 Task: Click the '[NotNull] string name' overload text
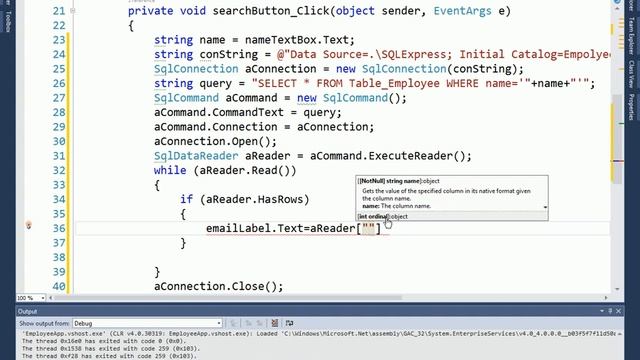[x=389, y=181]
